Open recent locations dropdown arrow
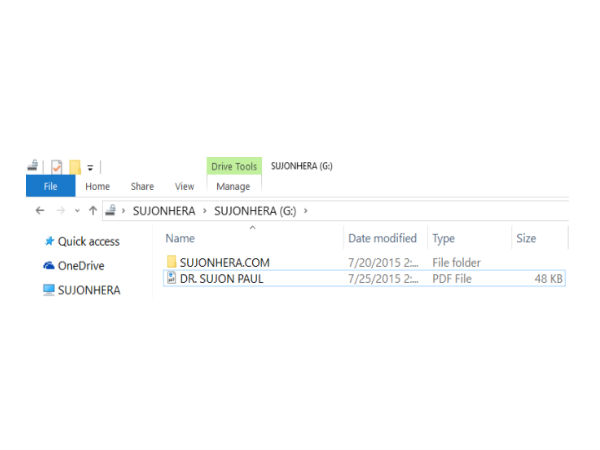The height and width of the screenshot is (450, 600). point(77,211)
